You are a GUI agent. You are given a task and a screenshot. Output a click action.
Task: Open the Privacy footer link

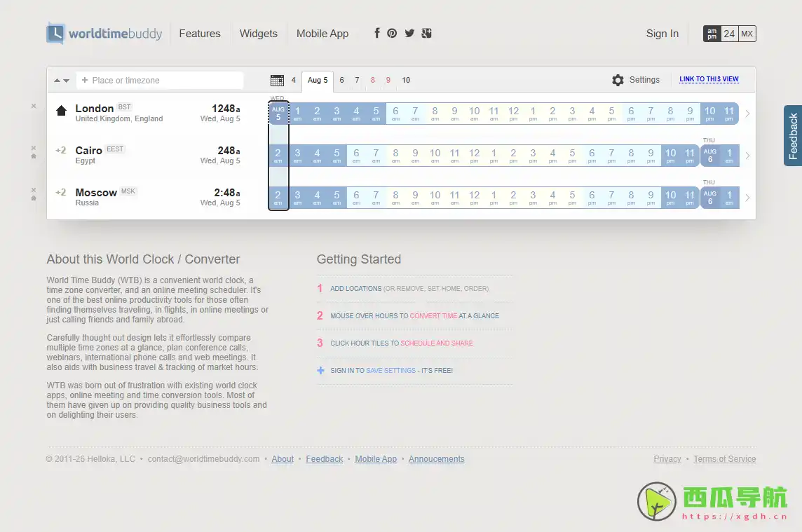click(667, 459)
